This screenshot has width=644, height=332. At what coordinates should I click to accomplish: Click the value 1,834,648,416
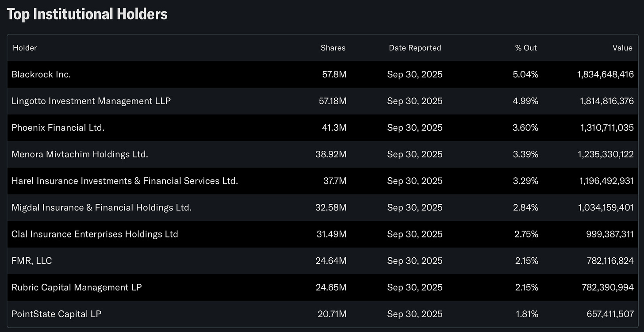[606, 74]
